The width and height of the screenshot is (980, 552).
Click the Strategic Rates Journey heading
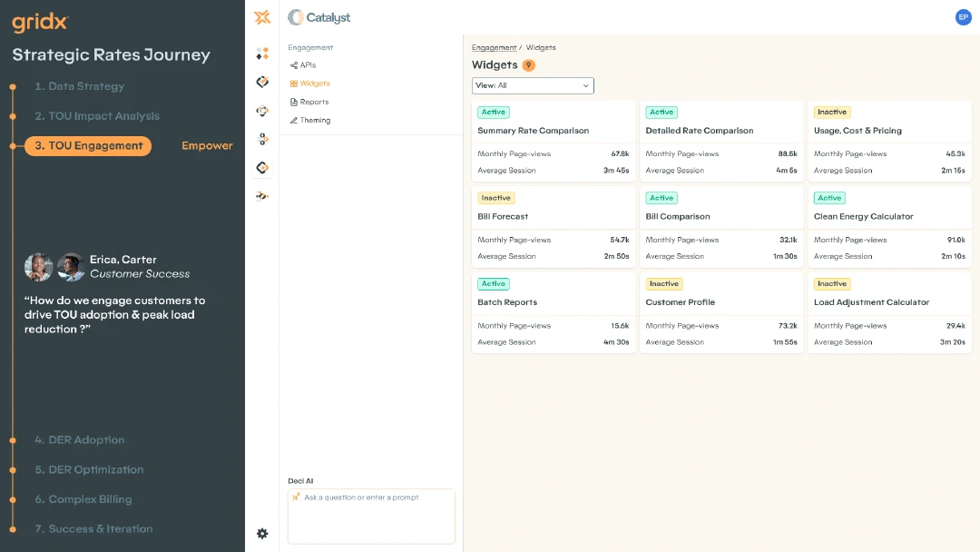pyautogui.click(x=112, y=55)
